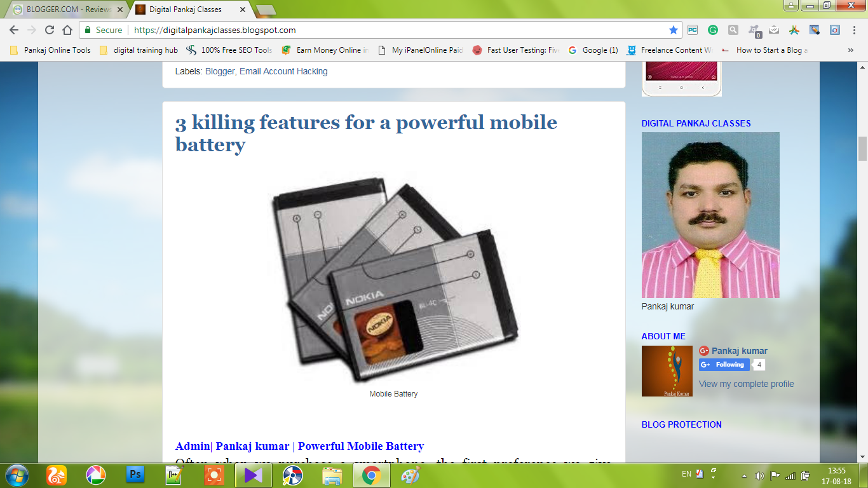Click the extension icon with 0 badge
The width and height of the screenshot is (868, 488).
754,30
